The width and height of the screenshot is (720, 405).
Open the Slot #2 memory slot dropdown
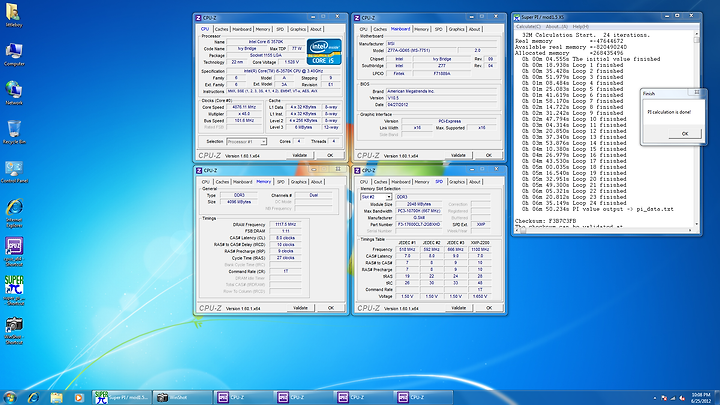[376, 197]
